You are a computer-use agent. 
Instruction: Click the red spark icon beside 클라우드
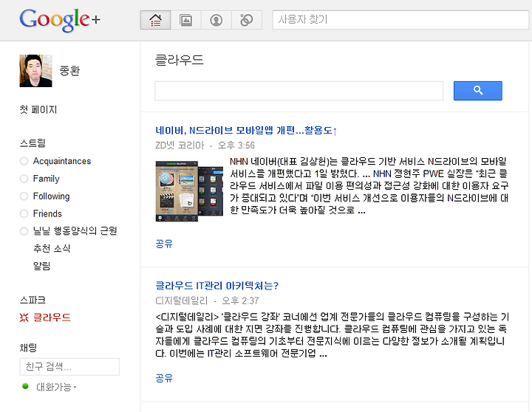pyautogui.click(x=24, y=317)
